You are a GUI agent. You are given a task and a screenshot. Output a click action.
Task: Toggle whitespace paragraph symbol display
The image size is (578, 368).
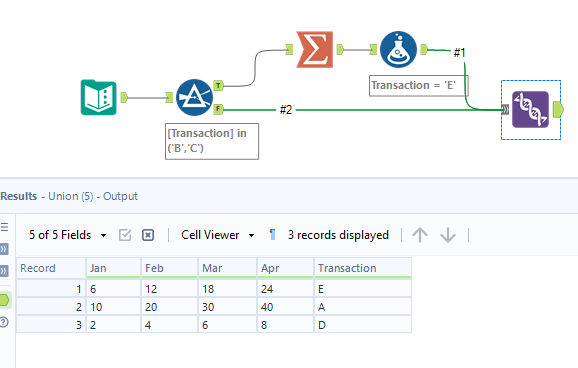click(x=272, y=235)
